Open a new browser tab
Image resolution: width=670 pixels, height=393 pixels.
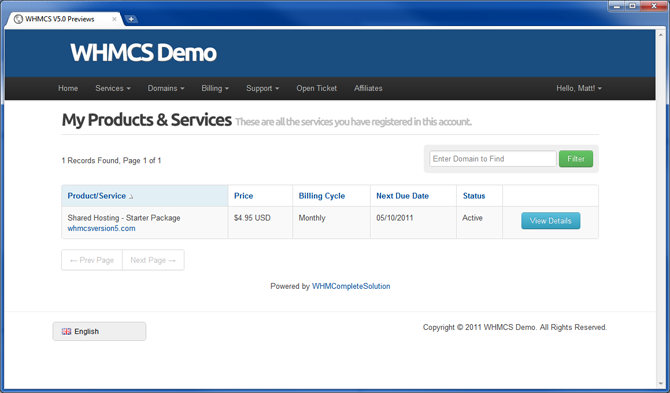pos(131,19)
